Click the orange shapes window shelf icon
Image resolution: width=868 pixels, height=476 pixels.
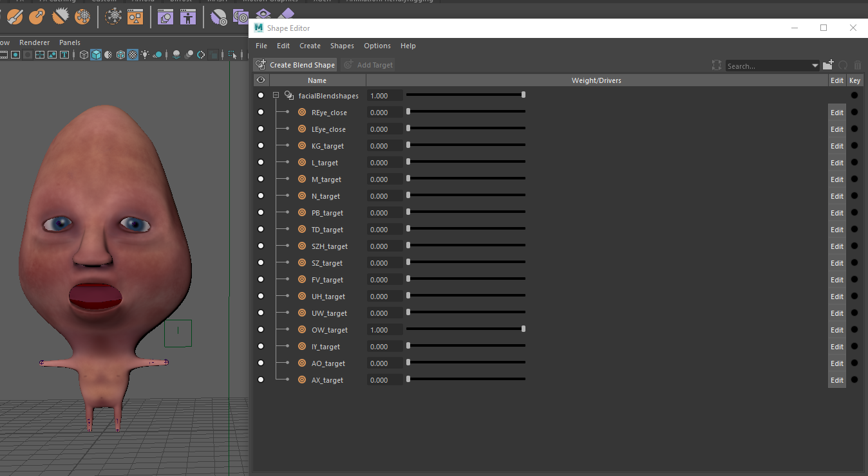click(x=135, y=17)
